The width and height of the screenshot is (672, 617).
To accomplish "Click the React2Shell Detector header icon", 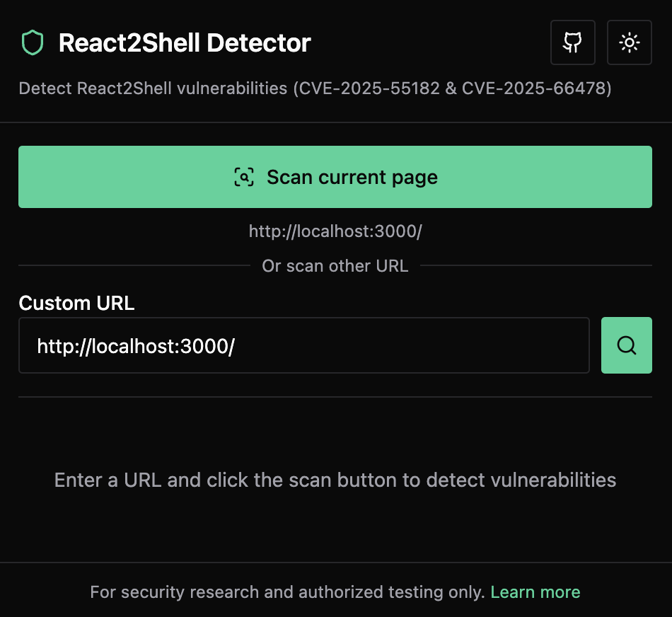I will [33, 42].
